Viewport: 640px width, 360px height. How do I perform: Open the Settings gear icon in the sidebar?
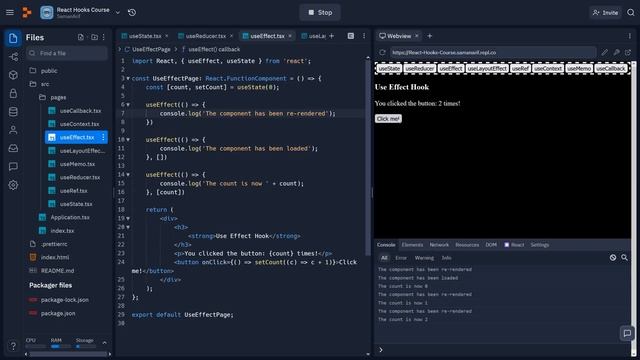click(x=13, y=185)
